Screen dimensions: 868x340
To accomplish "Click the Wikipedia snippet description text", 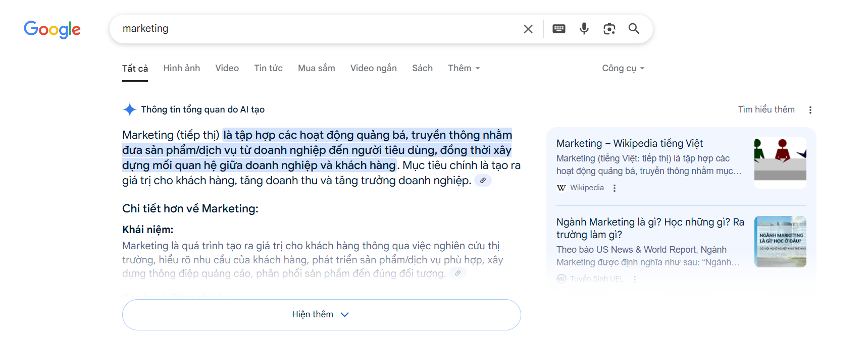I will [649, 164].
